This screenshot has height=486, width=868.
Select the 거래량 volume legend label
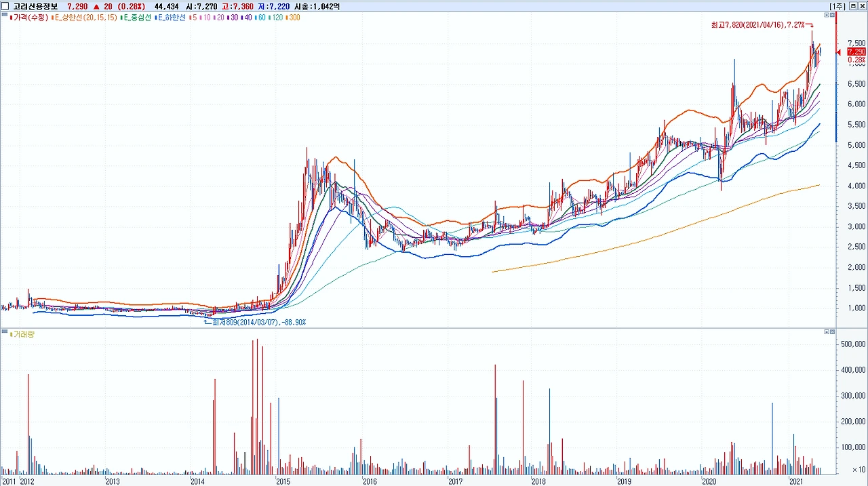[22, 334]
